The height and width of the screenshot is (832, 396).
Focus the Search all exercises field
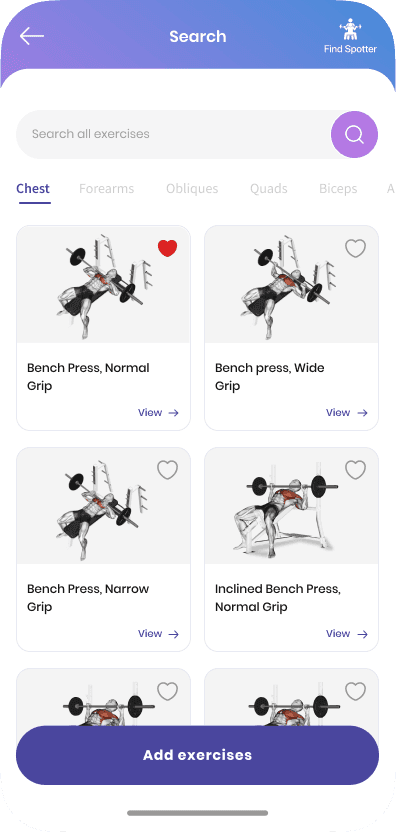(174, 134)
